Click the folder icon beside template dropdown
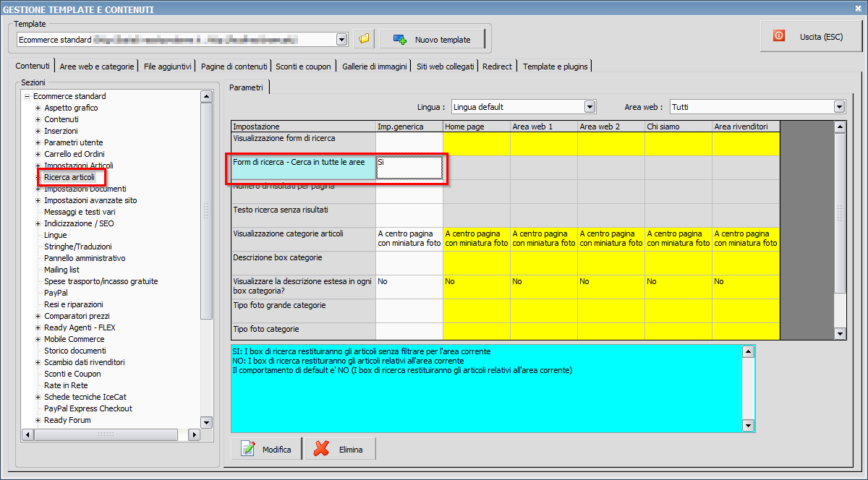868x480 pixels. 364,39
